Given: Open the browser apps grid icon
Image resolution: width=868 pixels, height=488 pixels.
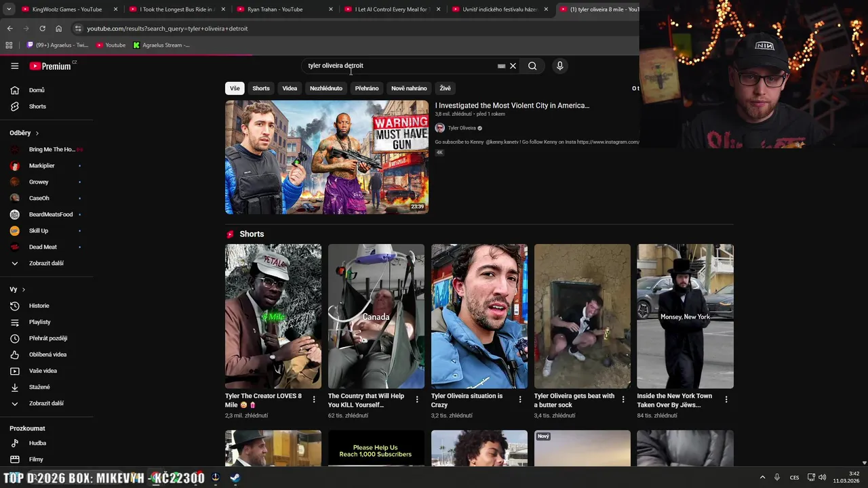Looking at the screenshot, I should click(x=9, y=45).
